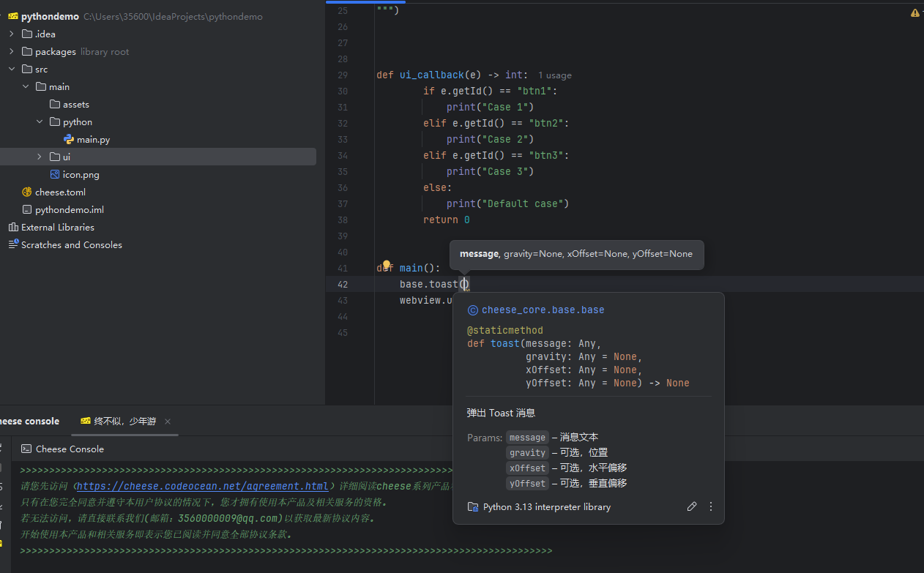Click the '1 usage' hint after ui_callback
Viewport: 924px width, 573px height.
[x=554, y=75]
